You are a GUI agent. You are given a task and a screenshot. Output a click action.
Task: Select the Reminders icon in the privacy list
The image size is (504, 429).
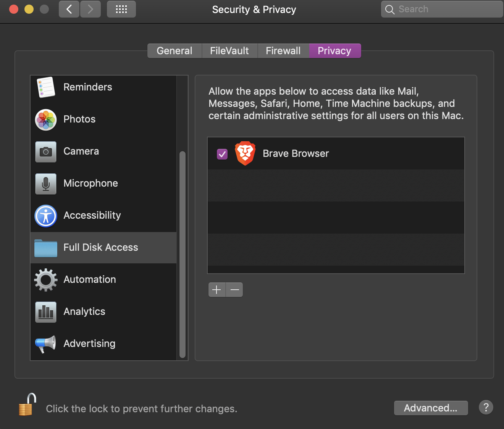click(46, 87)
